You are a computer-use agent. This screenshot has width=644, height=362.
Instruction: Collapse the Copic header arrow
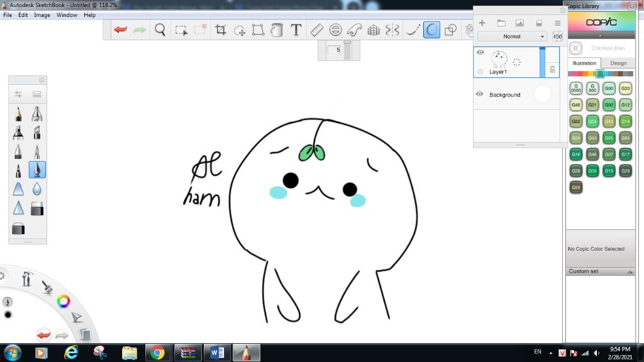(601, 36)
